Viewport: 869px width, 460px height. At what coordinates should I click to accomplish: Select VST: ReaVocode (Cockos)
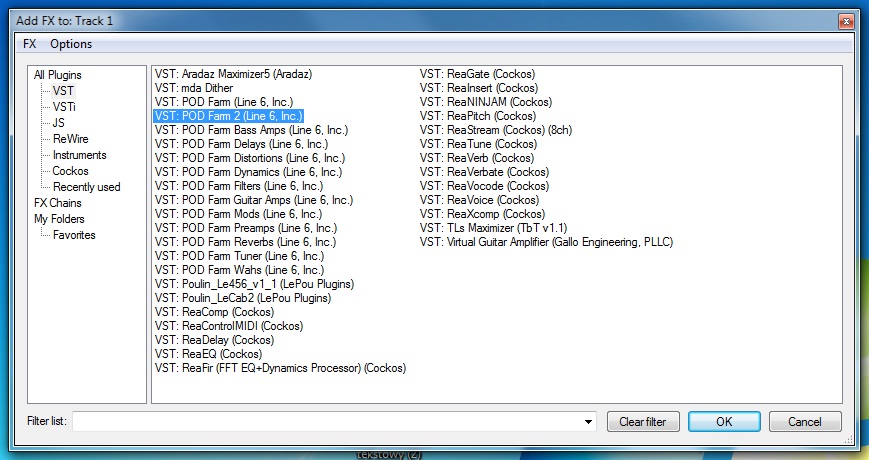point(484,186)
